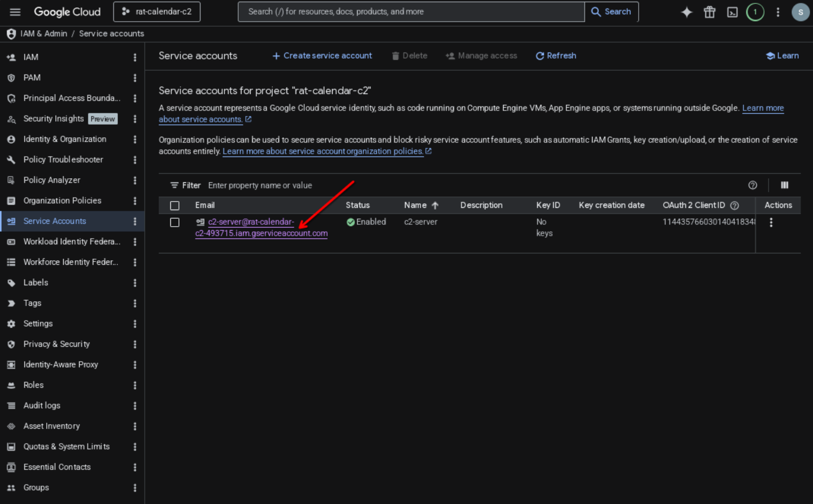Image resolution: width=813 pixels, height=504 pixels.
Task: Go to Identity & Organization page
Action: pos(64,139)
